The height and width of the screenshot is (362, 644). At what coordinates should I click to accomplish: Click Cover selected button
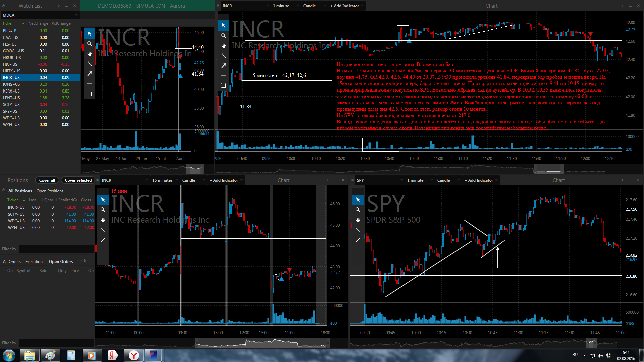click(78, 180)
